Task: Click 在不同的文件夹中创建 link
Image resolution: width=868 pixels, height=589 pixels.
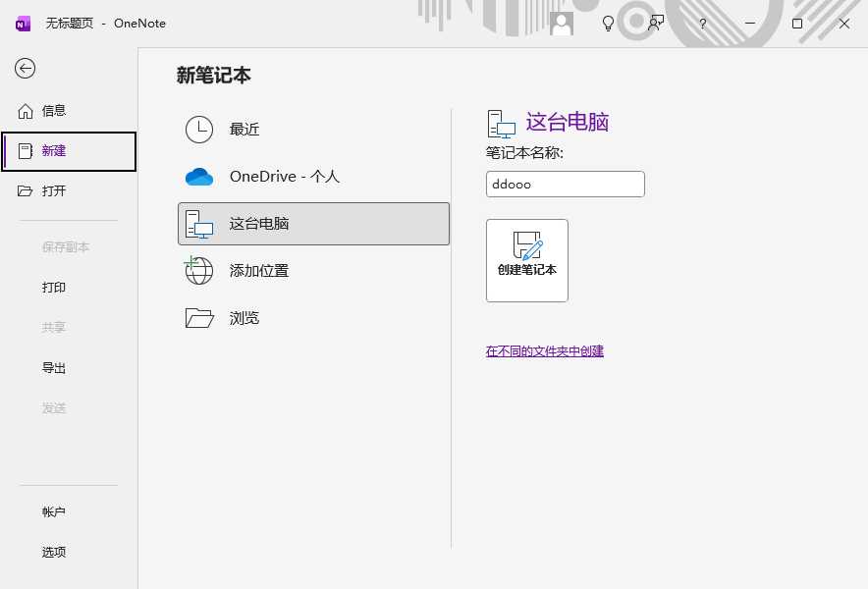Action: tap(545, 351)
